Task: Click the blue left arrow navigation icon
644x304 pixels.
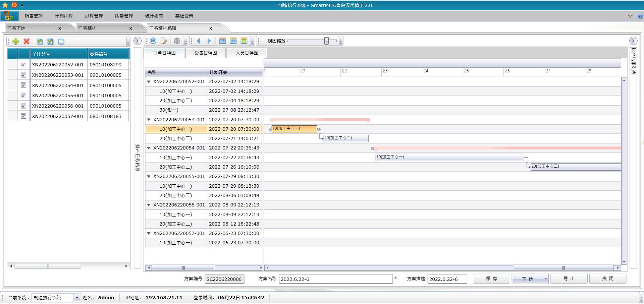Action: pos(199,41)
